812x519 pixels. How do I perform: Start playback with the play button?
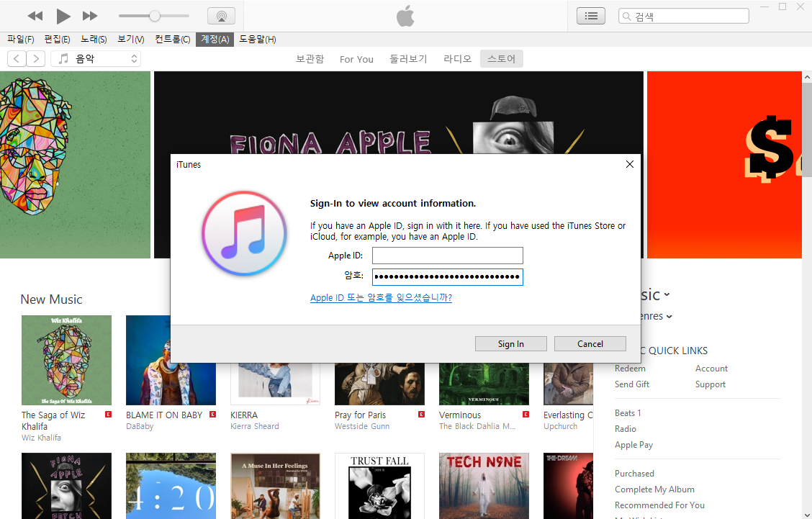pos(63,16)
